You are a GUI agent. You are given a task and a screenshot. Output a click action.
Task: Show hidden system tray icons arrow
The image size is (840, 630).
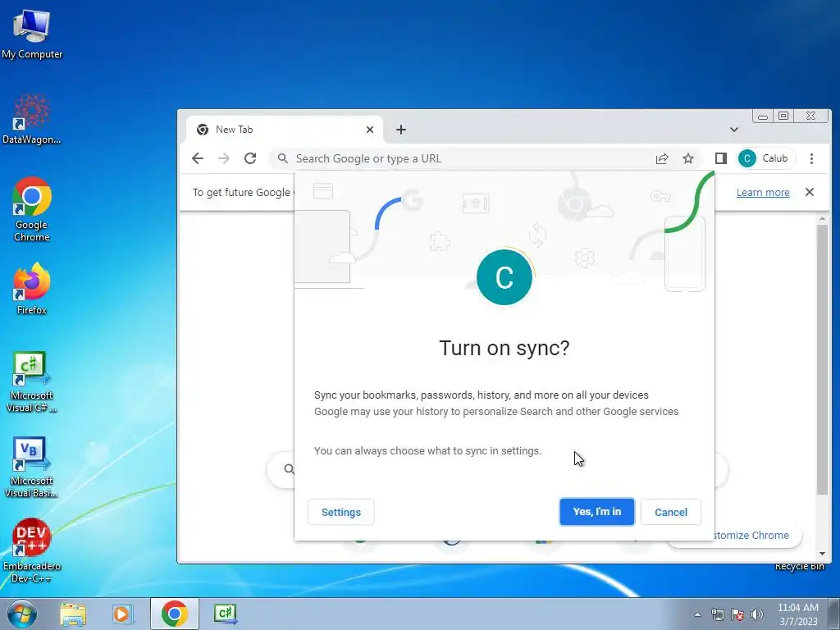(x=697, y=614)
